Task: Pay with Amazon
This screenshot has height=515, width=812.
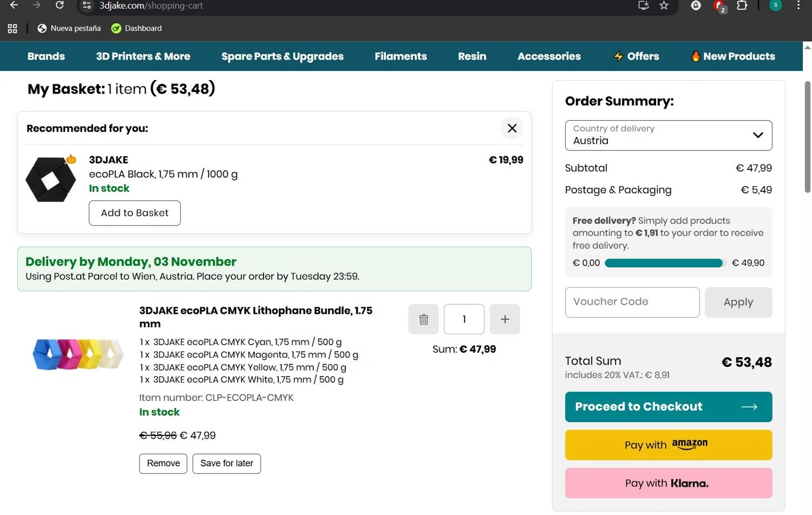Action: 669,445
